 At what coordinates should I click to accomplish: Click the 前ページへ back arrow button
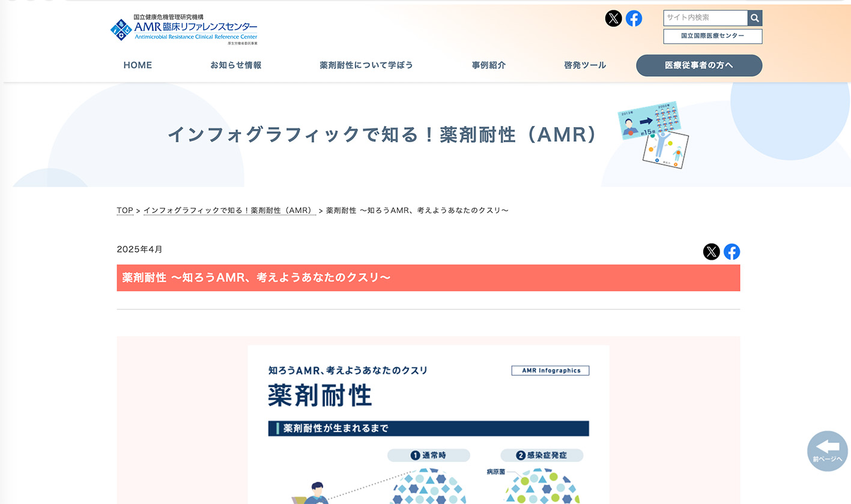click(828, 451)
